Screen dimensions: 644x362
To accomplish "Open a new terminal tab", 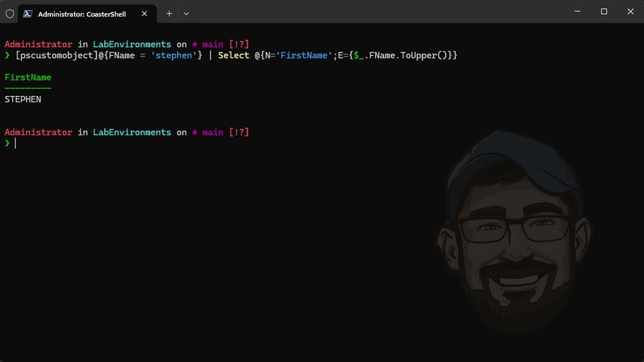I will pyautogui.click(x=169, y=14).
